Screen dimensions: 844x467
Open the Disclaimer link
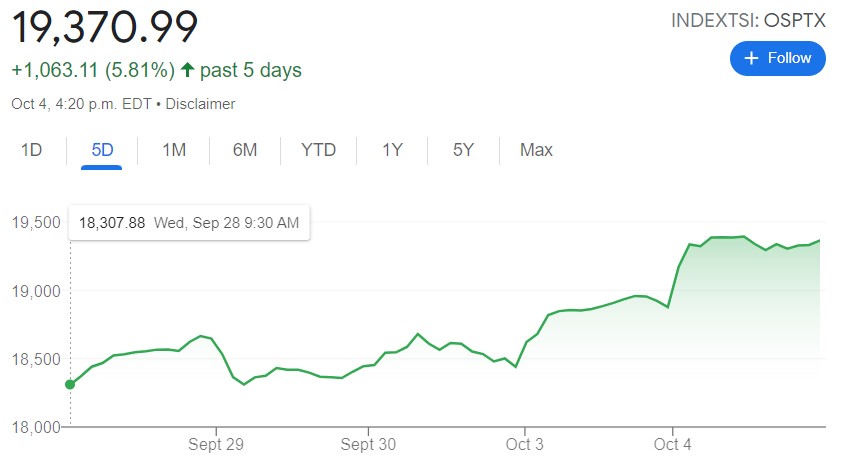pyautogui.click(x=200, y=104)
